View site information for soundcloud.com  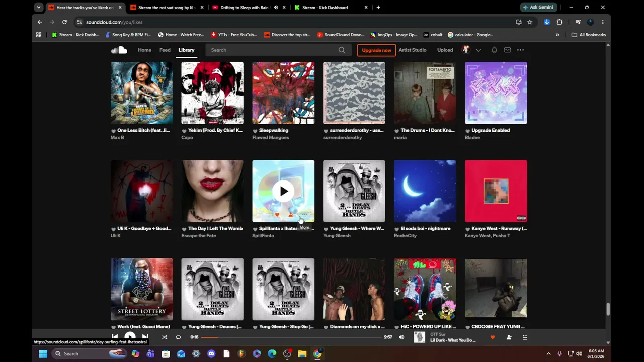pos(79,22)
